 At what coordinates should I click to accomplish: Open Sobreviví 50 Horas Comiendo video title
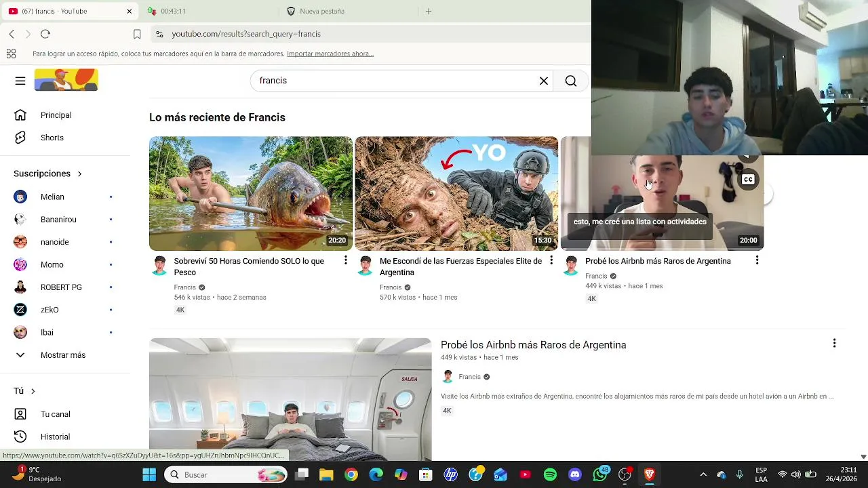tap(249, 266)
